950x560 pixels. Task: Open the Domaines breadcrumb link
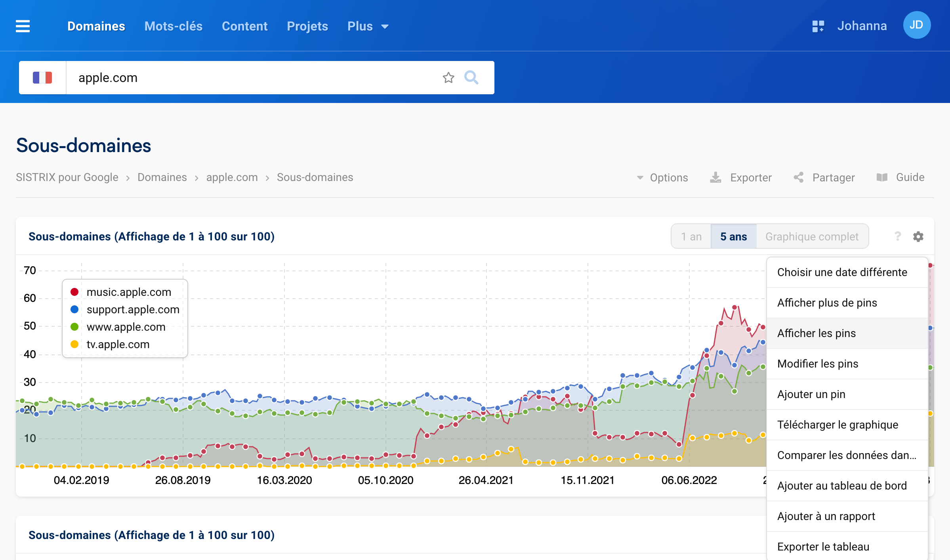tap(162, 177)
